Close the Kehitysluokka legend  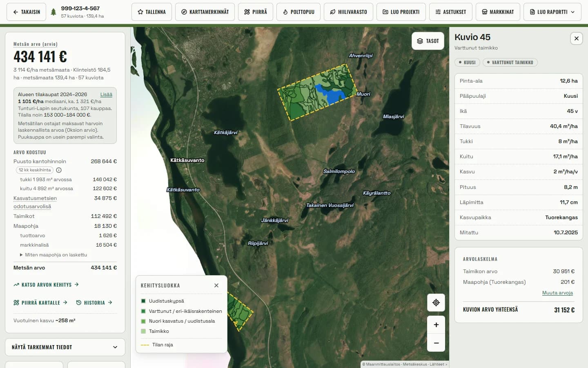(x=216, y=285)
